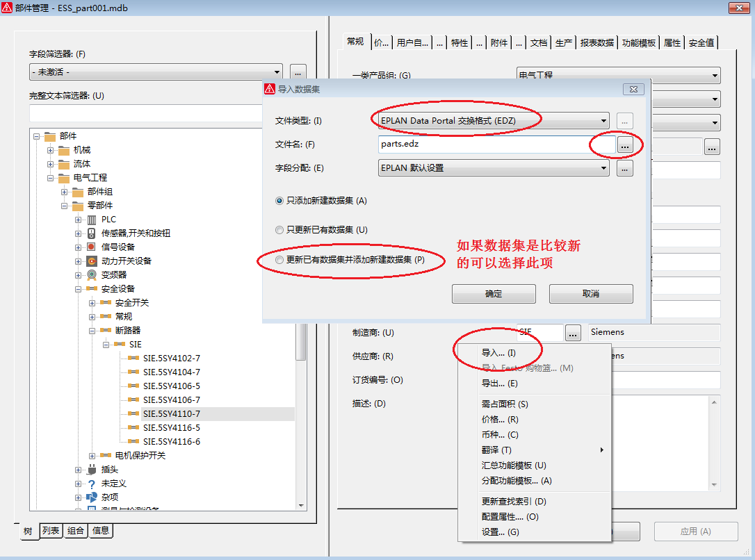
Task: Click the 完整文本筛选器 text field
Action: tap(145, 114)
